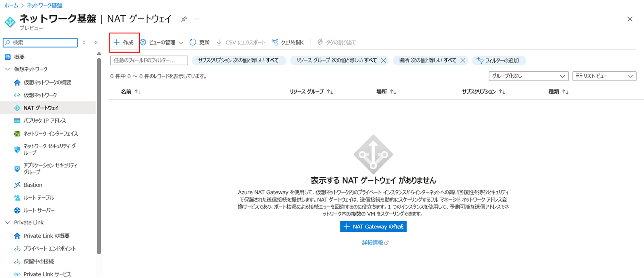The width and height of the screenshot is (644, 278).
Task: Click the 作成 (Create) toolbar button
Action: pyautogui.click(x=124, y=42)
